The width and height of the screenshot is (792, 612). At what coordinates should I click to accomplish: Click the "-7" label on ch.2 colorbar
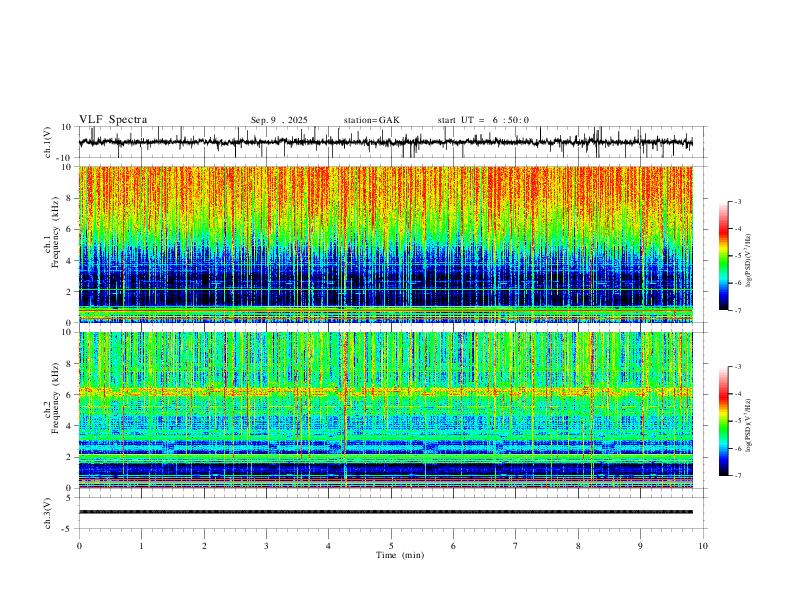pyautogui.click(x=737, y=476)
